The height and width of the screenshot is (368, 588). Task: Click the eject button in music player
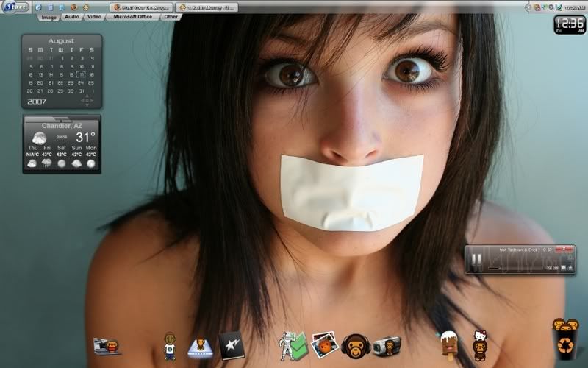(x=570, y=268)
